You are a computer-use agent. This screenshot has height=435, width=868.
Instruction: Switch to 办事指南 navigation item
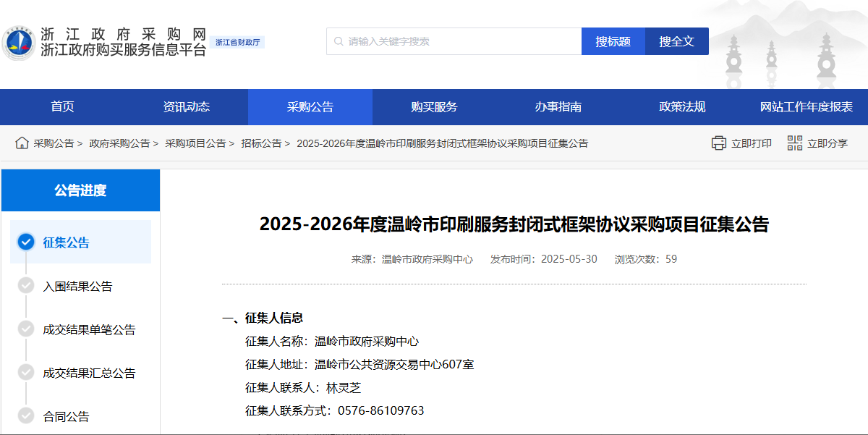click(x=558, y=107)
